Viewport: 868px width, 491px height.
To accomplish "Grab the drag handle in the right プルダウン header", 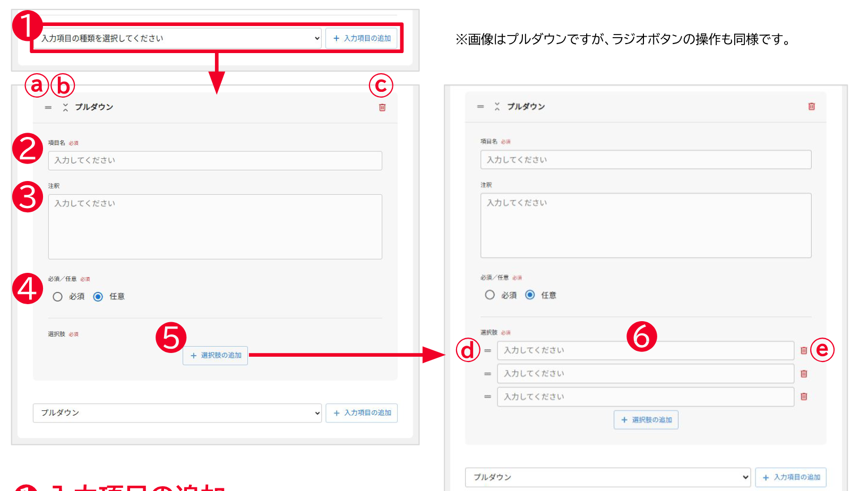I will pyautogui.click(x=480, y=107).
